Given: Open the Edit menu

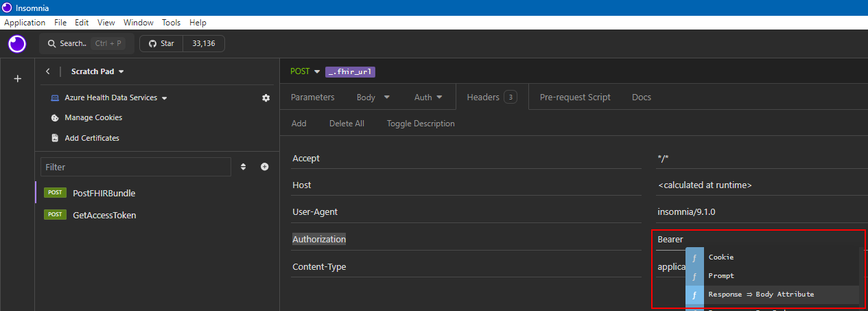Looking at the screenshot, I should point(82,23).
